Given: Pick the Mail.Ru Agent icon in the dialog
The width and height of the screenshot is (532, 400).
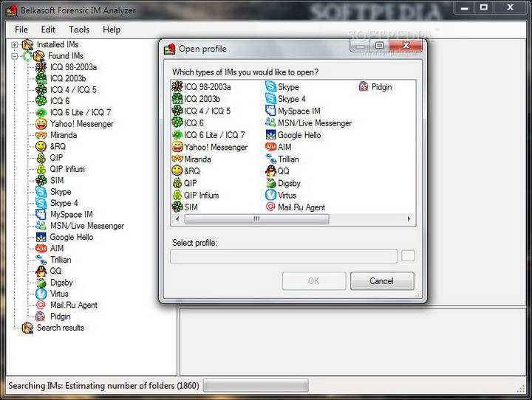Looking at the screenshot, I should 270,207.
